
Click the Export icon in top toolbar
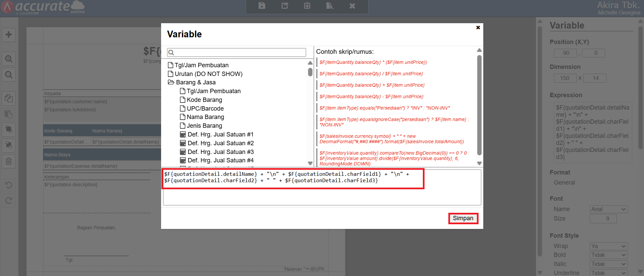285,6
